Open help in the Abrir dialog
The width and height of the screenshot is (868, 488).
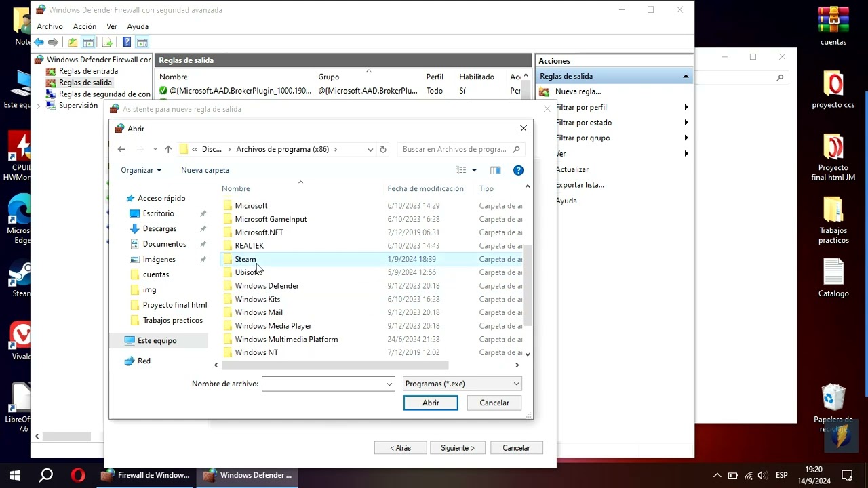pos(518,170)
